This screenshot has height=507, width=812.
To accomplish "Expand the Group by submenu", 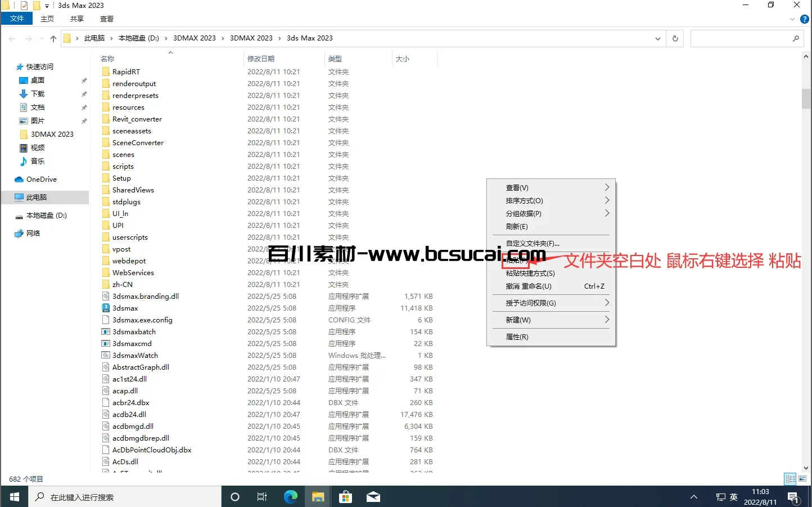I will pyautogui.click(x=551, y=214).
